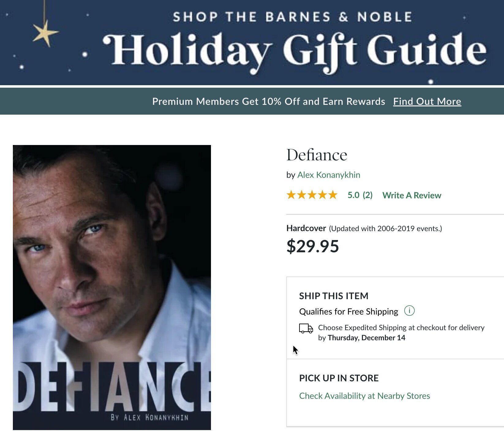Click the gold star ornament in banner

(x=45, y=33)
